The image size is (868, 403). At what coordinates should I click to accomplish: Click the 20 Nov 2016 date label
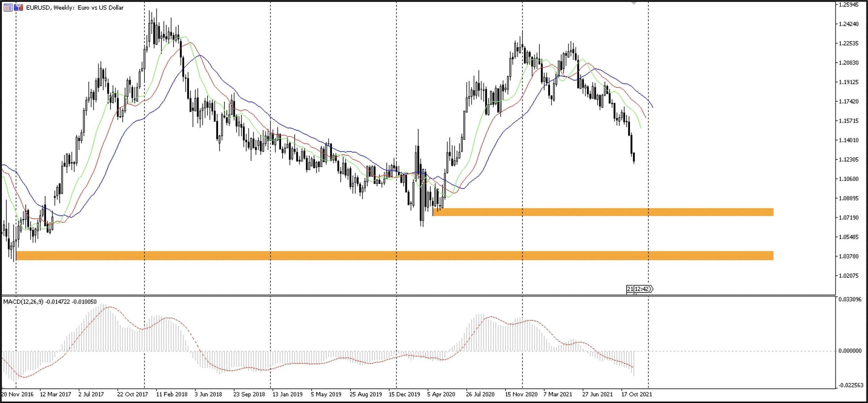[x=18, y=394]
